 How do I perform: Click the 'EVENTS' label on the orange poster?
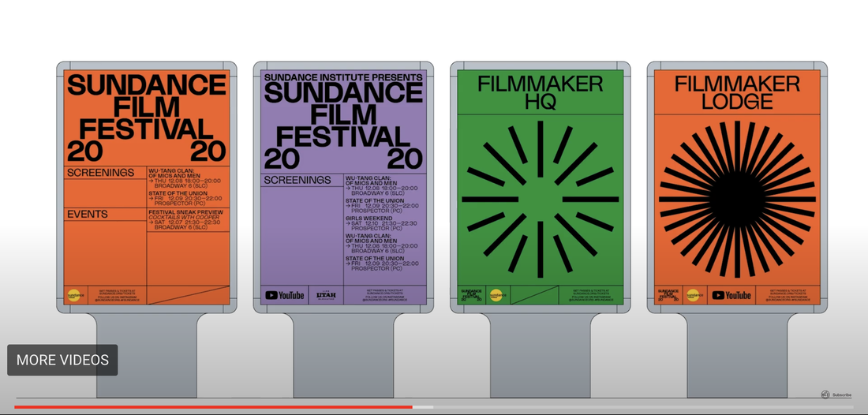point(88,214)
